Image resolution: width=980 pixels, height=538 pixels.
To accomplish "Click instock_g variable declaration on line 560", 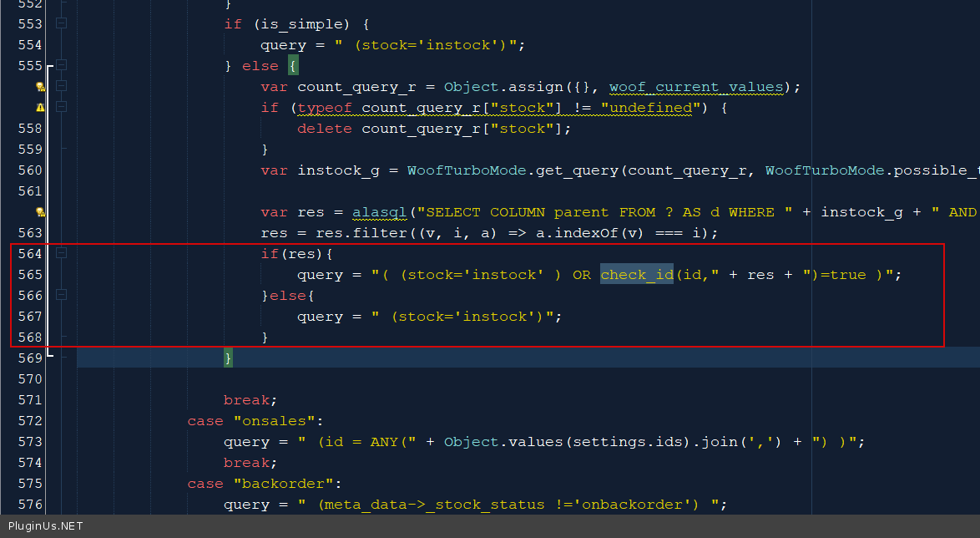I will (x=338, y=170).
